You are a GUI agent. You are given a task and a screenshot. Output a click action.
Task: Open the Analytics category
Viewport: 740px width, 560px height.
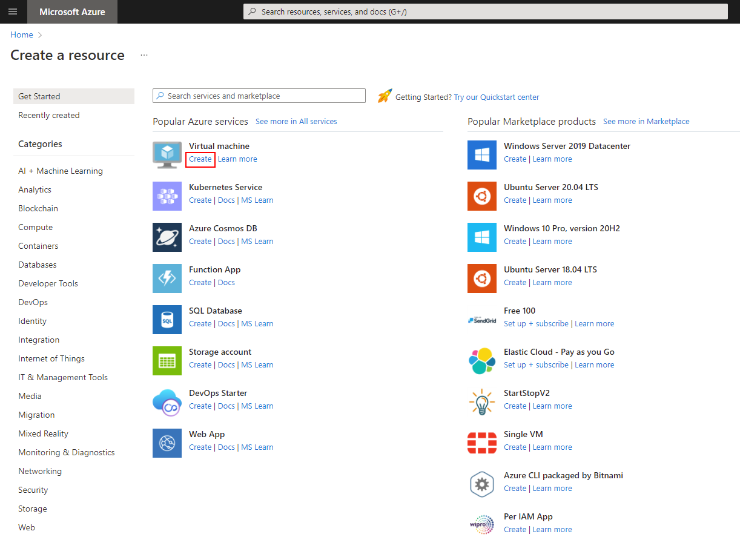pyautogui.click(x=35, y=189)
